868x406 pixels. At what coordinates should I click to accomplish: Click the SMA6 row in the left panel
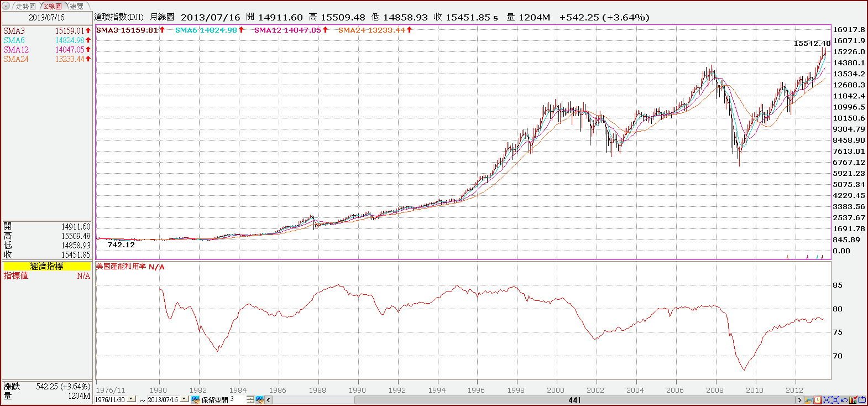(47, 40)
